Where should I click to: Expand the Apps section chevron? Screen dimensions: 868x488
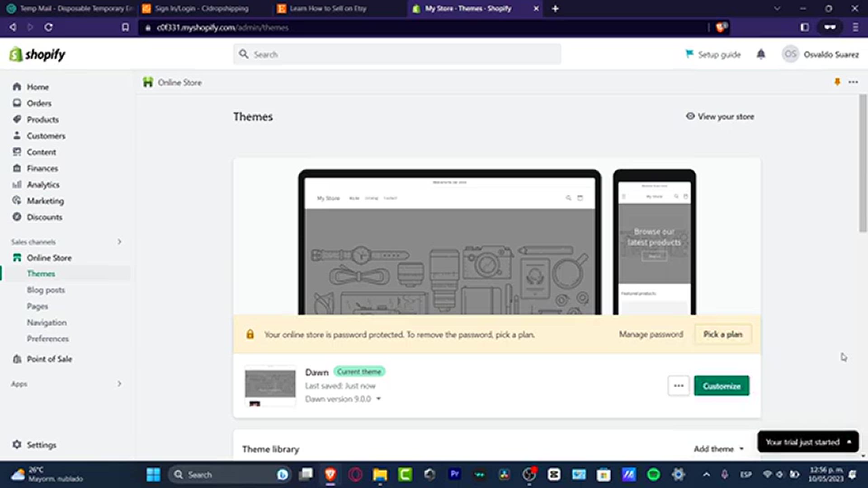click(x=119, y=384)
